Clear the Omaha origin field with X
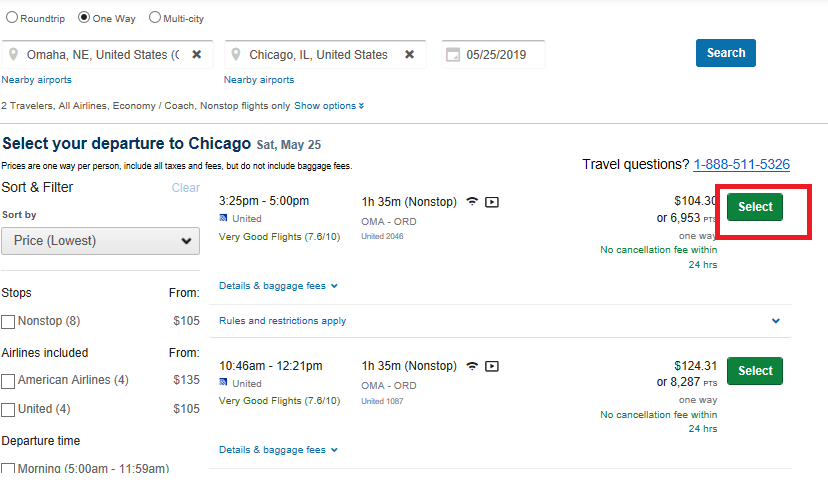Viewport: 828px width, 483px height. pyautogui.click(x=196, y=54)
